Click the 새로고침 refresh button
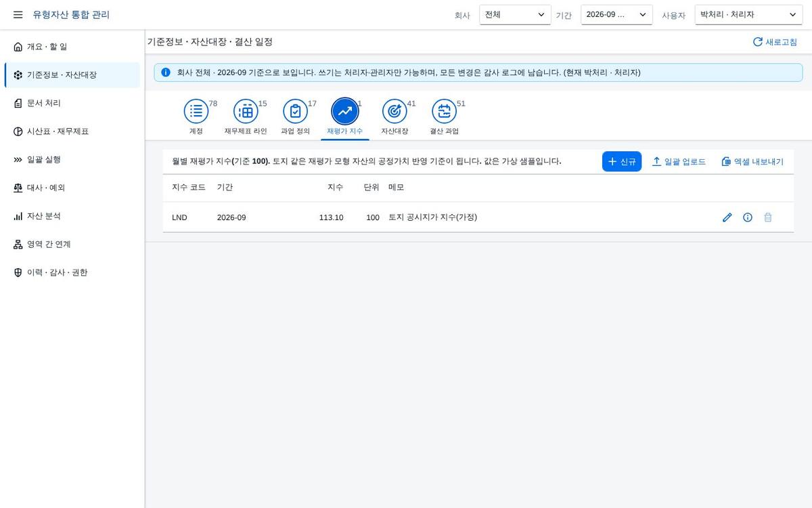The image size is (812, 508). [775, 42]
